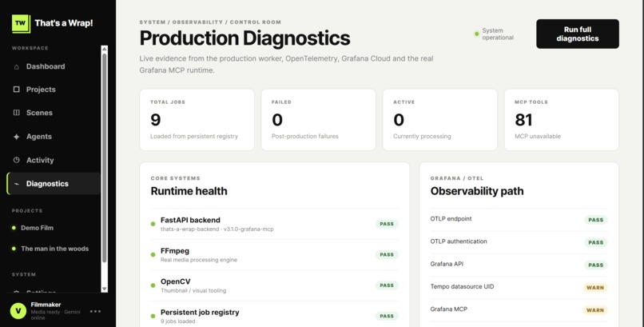This screenshot has height=327, width=644.
Task: Click the MCP unavailable caption
Action: pos(538,136)
